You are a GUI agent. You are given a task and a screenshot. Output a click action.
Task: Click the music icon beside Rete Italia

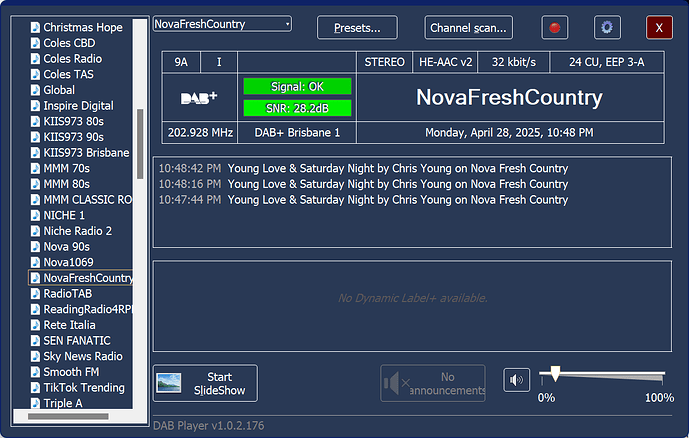click(x=35, y=325)
